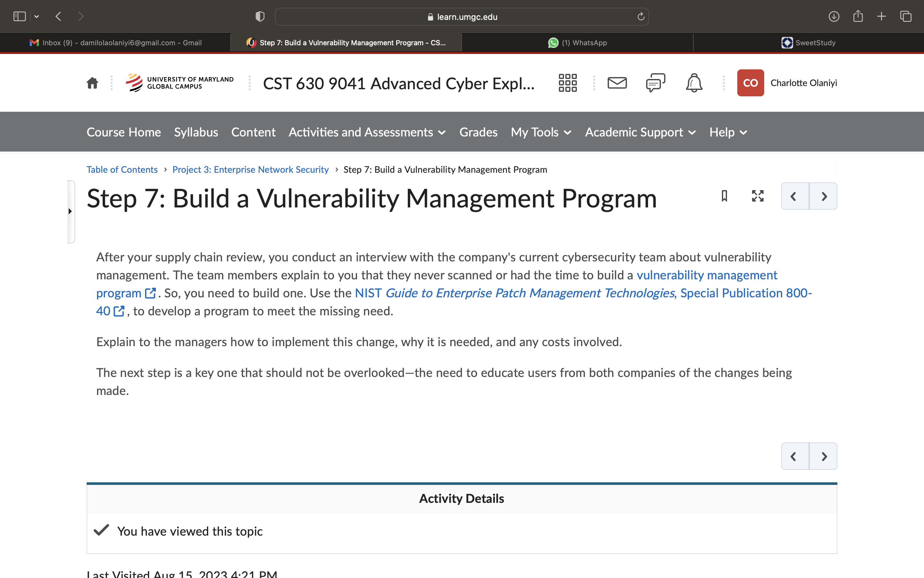Switch to the Gmail Inbox tab
Image resolution: width=924 pixels, height=578 pixels.
[115, 42]
